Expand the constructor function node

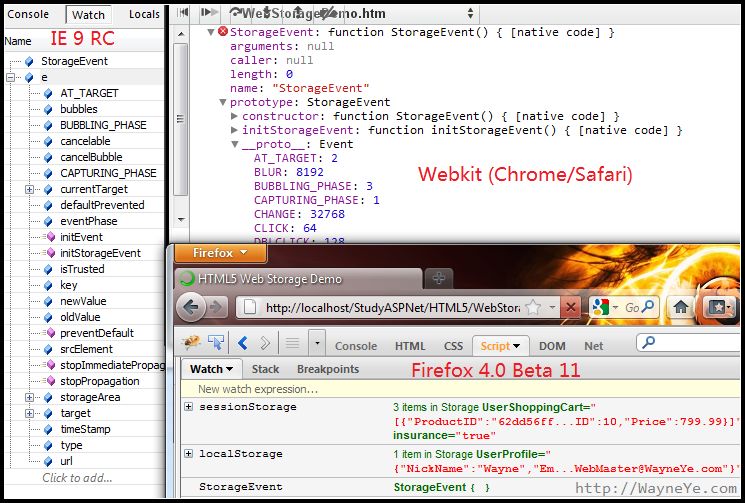click(234, 116)
